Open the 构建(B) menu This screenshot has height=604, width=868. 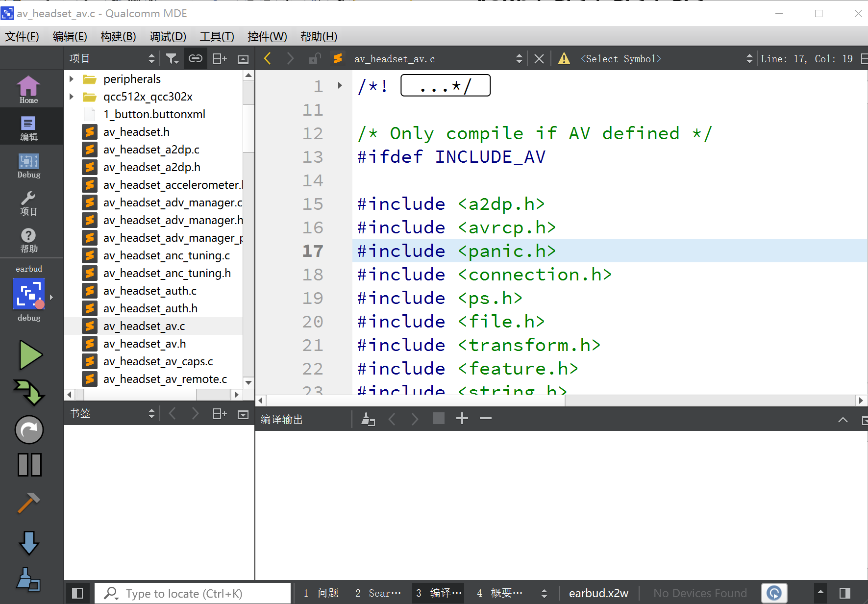pyautogui.click(x=118, y=37)
